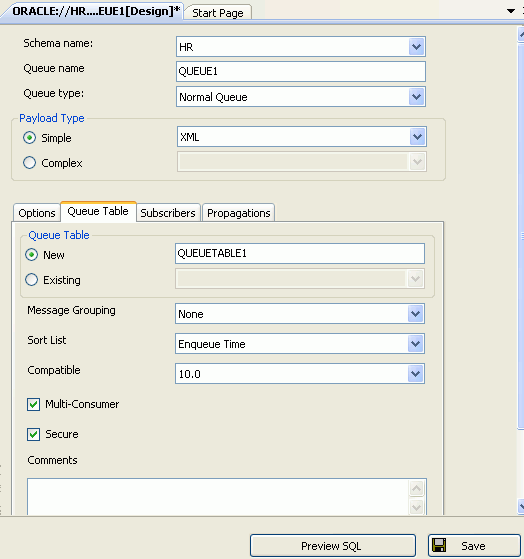Uncheck the Secure checkbox
This screenshot has height=559, width=524.
(34, 434)
